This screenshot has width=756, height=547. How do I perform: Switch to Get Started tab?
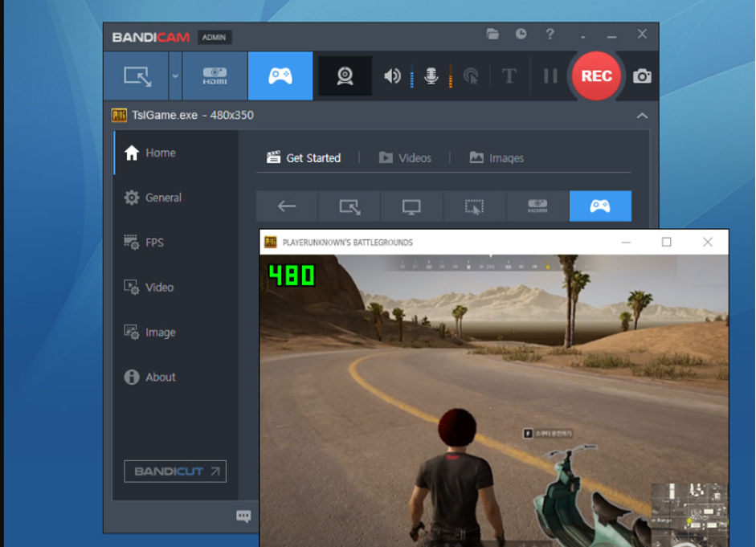point(304,157)
